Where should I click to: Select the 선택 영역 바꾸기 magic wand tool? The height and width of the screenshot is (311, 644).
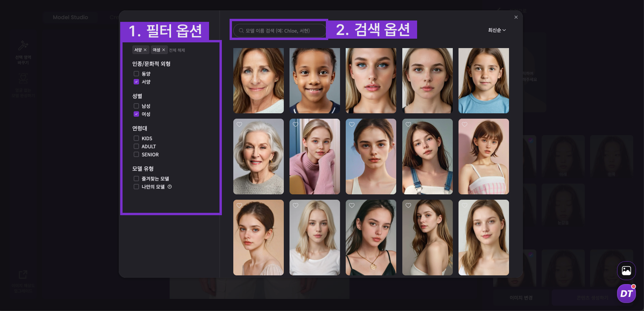coord(23,52)
